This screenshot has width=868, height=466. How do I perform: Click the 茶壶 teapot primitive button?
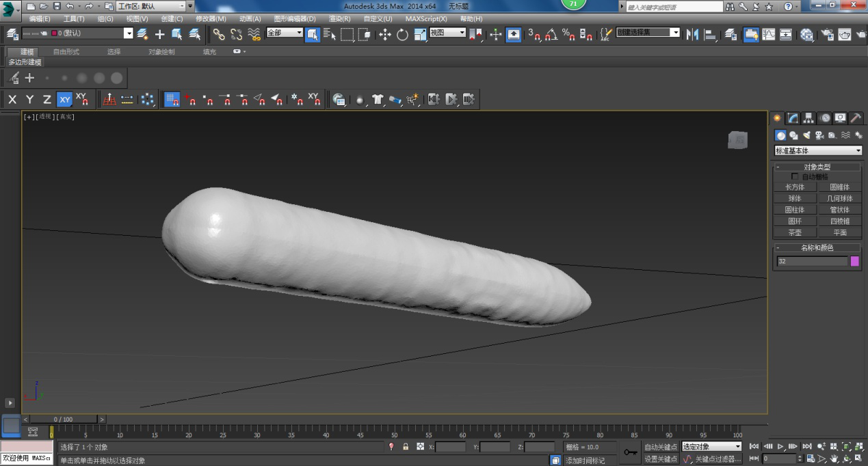tap(795, 232)
